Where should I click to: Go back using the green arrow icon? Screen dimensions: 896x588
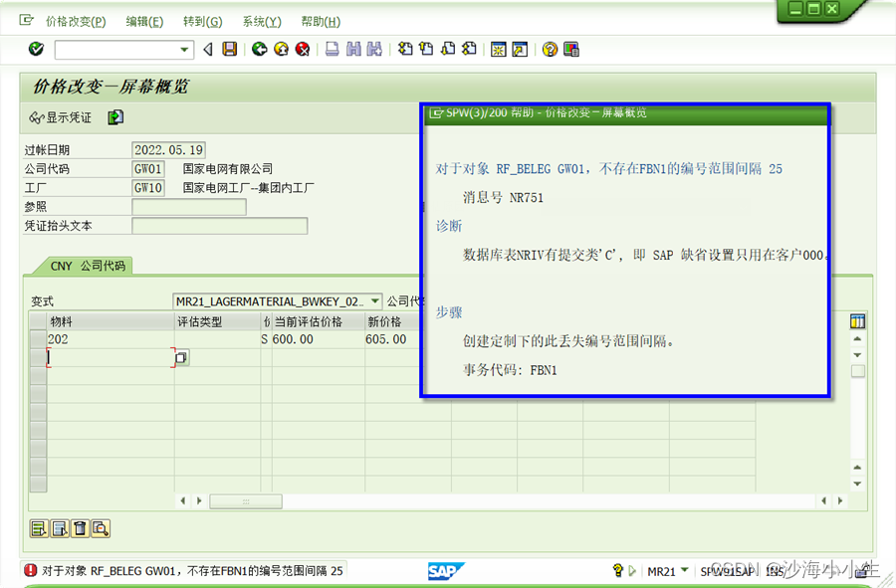coord(259,49)
